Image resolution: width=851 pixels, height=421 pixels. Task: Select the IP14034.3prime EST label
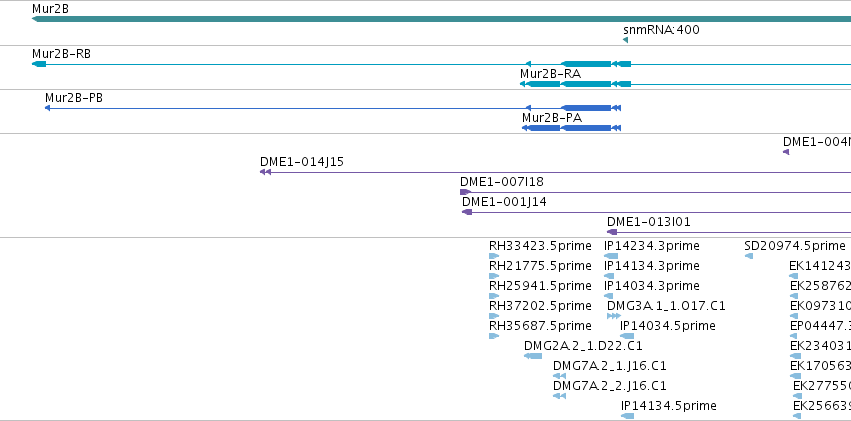coord(652,286)
